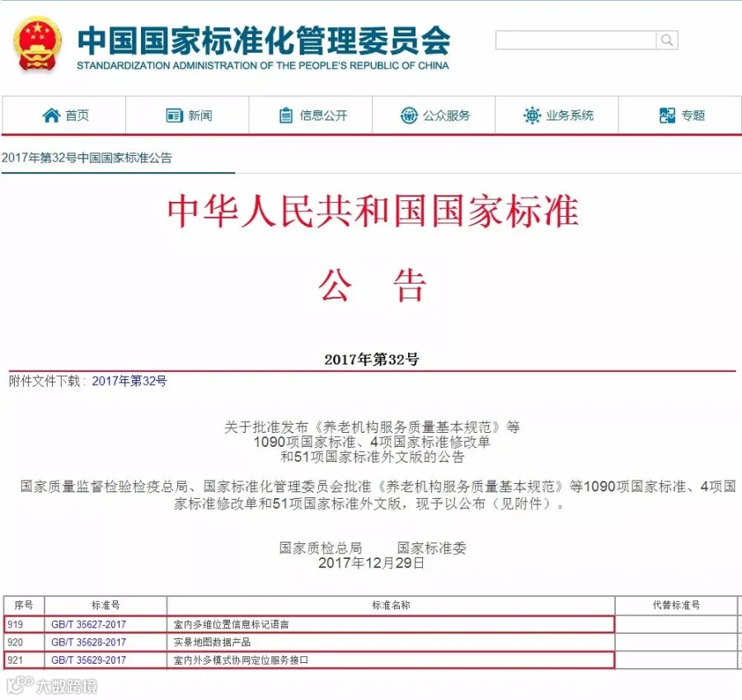Viewport: 742px width, 700px height.
Task: Open the 专题 navigation menu item
Action: [x=680, y=115]
